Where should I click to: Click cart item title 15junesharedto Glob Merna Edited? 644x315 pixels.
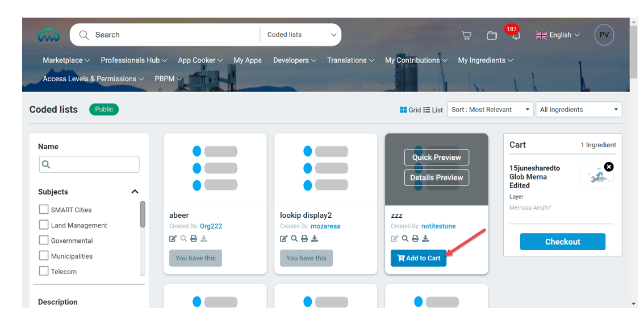point(535,177)
